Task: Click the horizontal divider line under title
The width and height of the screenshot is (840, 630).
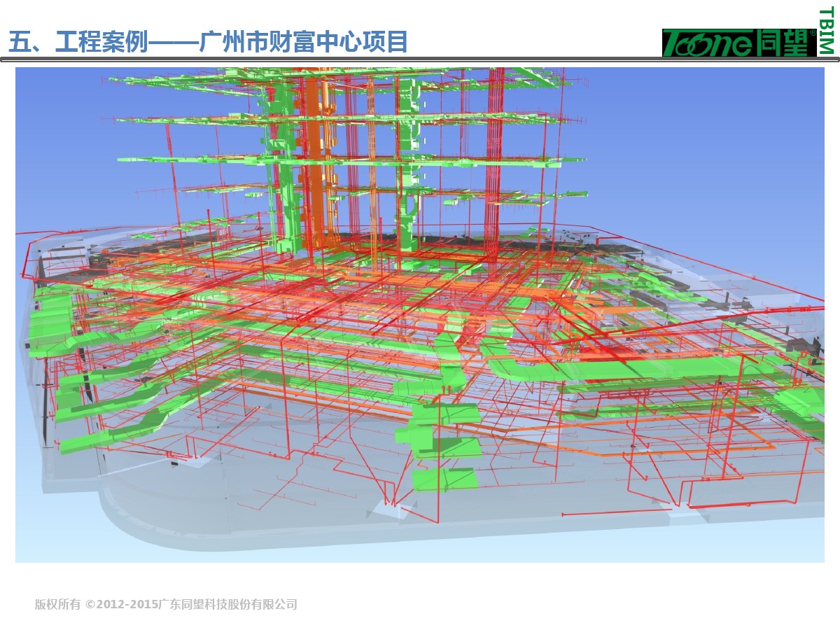Action: tap(420, 61)
